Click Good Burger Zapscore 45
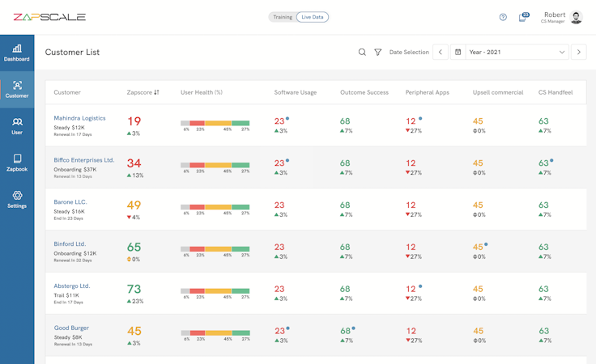 tap(134, 331)
